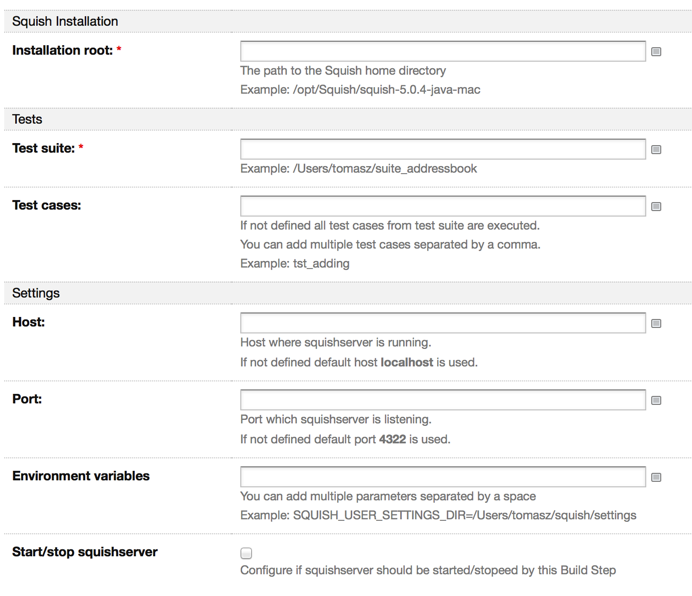Click the "Test cases:" field label
Screen dimensions: 692x596
tap(46, 205)
